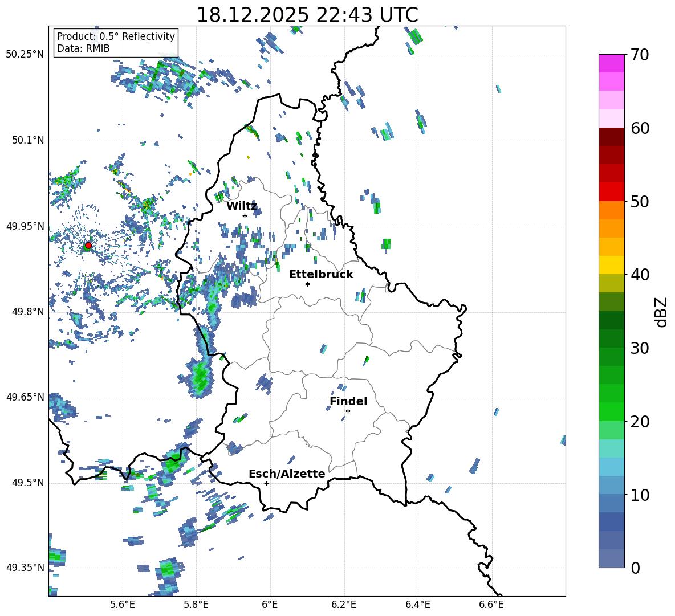
Task: Click the 49.5°N latitude tick label
Action: pos(27,483)
